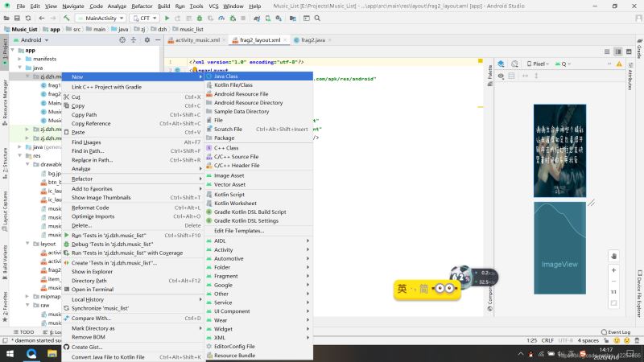Select Fragment in the New submenu
Image resolution: width=644 pixels, height=362 pixels.
tap(225, 276)
